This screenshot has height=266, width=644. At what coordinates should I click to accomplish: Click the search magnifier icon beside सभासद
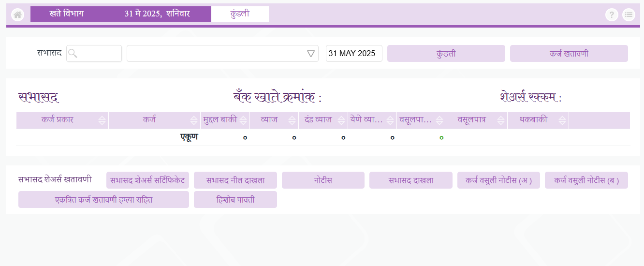73,54
